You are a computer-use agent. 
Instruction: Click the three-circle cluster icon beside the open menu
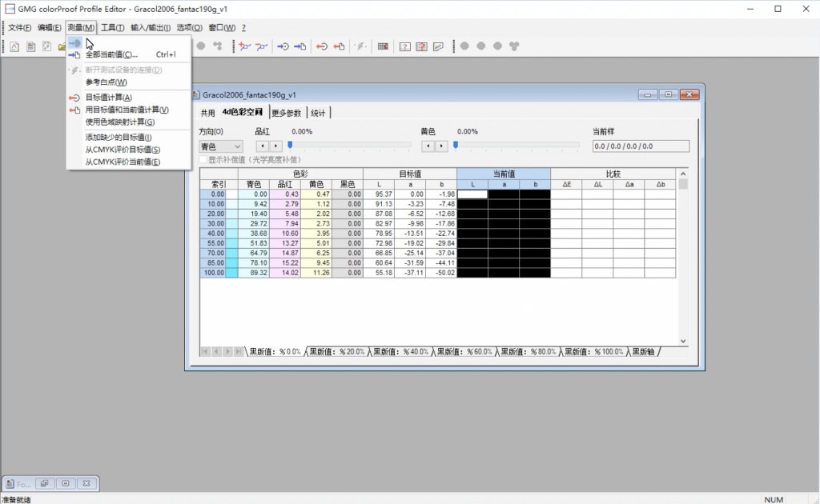pyautogui.click(x=218, y=46)
